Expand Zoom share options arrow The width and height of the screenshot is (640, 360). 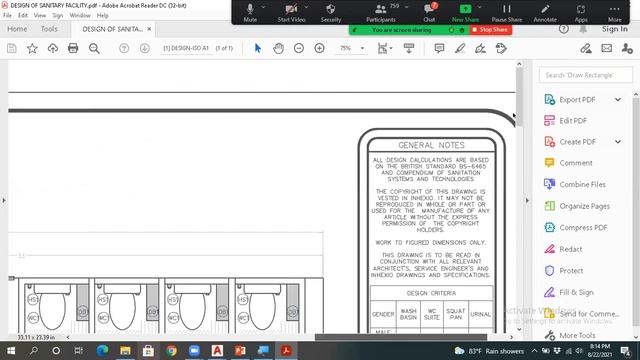480,7
